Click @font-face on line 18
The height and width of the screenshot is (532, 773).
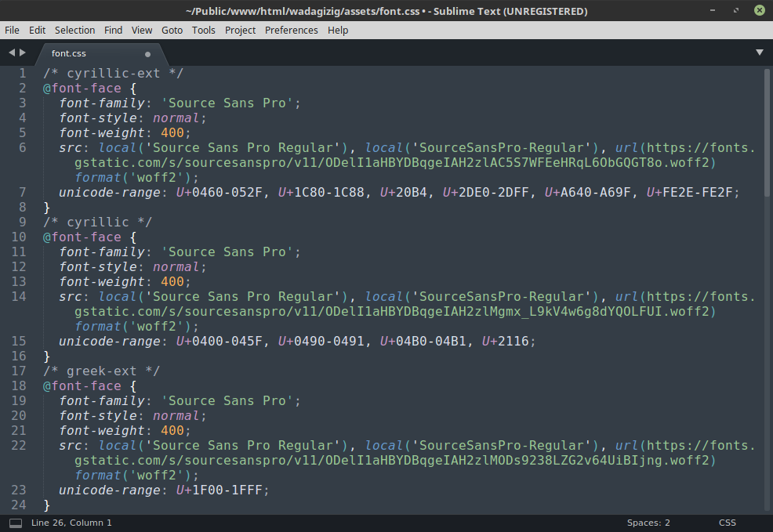tap(82, 385)
